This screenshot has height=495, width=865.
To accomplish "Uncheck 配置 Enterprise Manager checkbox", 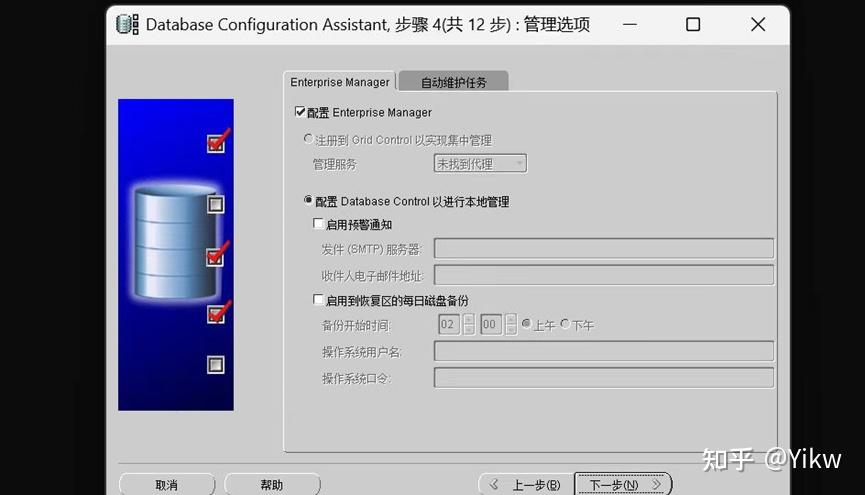I will [x=300, y=112].
